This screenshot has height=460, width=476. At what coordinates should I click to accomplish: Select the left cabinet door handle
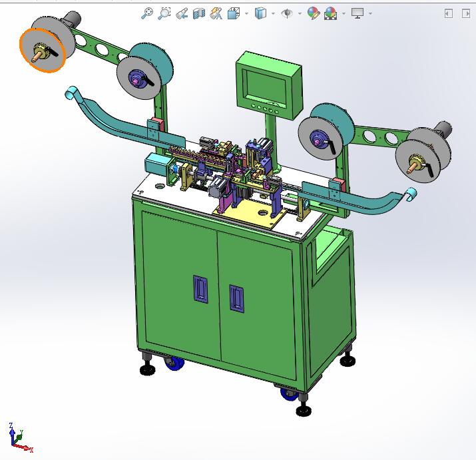tap(200, 289)
